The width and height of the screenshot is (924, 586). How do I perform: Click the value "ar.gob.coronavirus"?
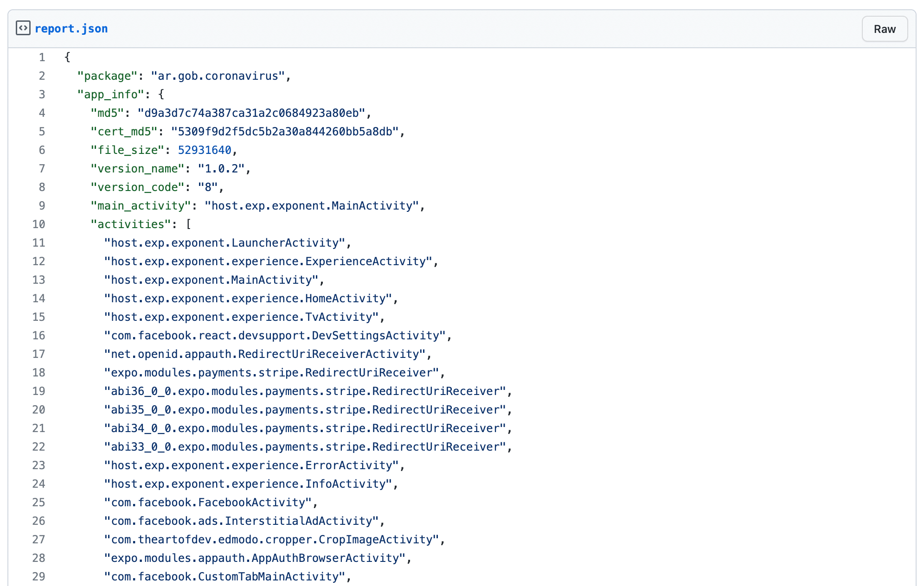coord(218,76)
